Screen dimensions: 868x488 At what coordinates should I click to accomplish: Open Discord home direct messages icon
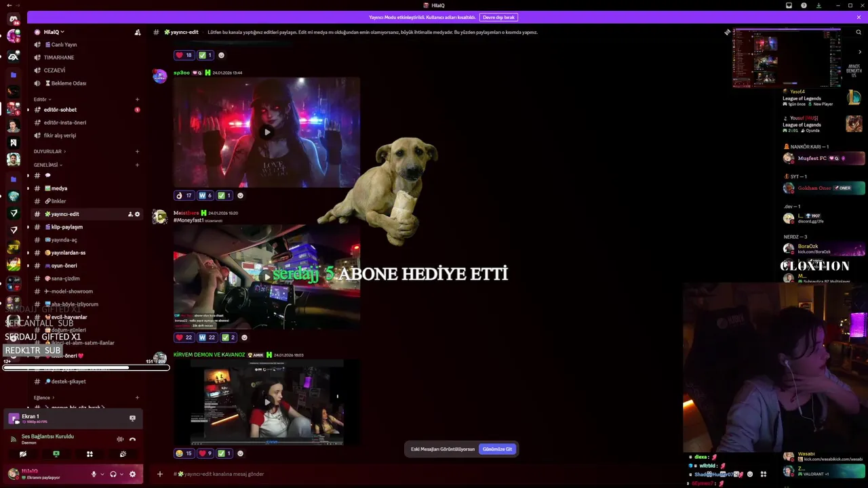pyautogui.click(x=13, y=20)
